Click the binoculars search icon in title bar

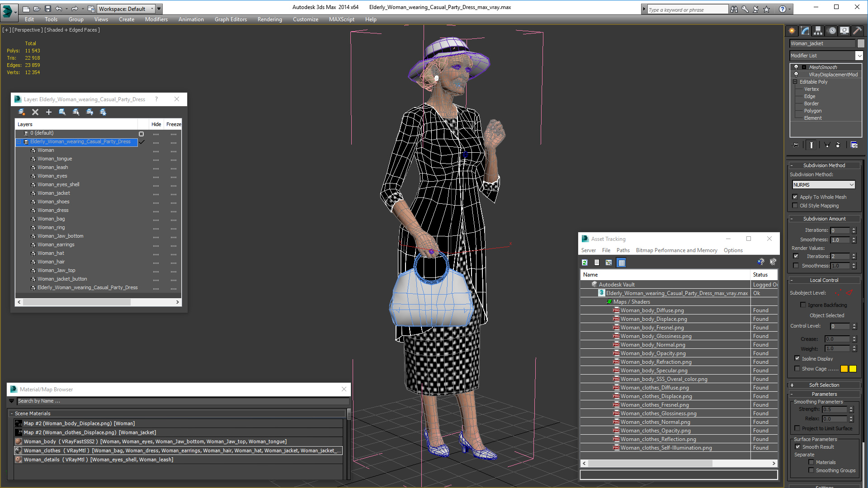(734, 9)
